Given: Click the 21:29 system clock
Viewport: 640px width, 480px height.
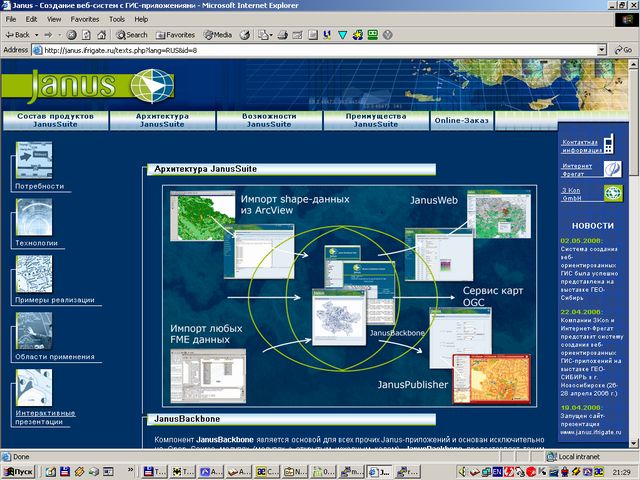Looking at the screenshot, I should (x=620, y=472).
